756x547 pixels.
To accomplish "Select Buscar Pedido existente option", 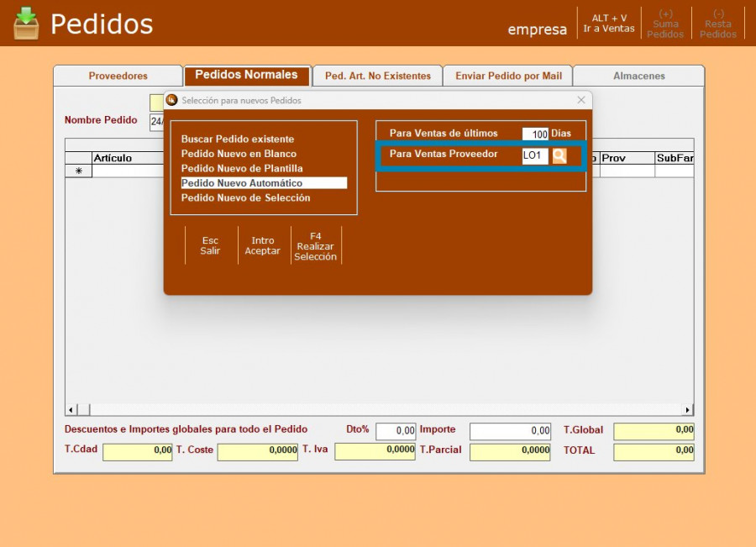I will [x=238, y=139].
